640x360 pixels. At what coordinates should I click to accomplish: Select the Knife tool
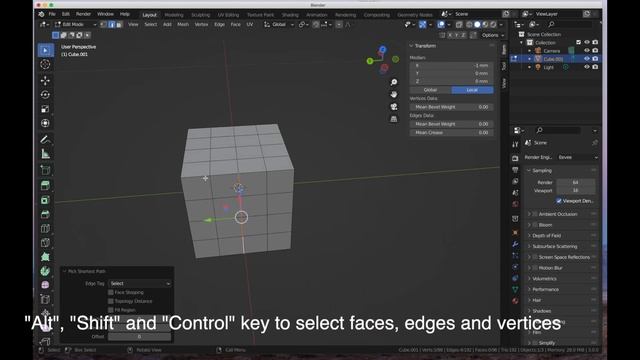[45, 243]
